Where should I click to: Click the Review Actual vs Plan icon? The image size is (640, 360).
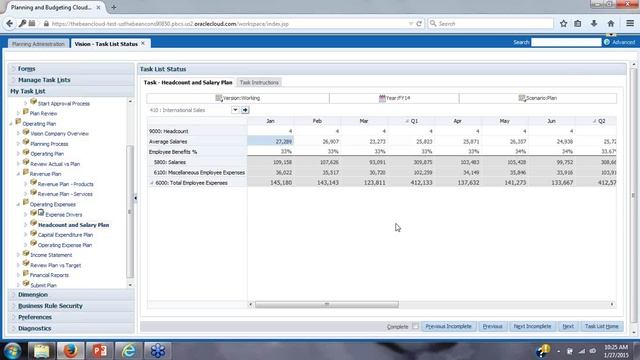(26, 162)
